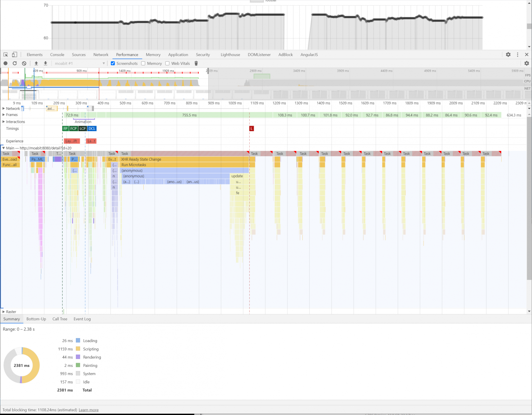Delete the recording with the trash icon

coord(196,63)
